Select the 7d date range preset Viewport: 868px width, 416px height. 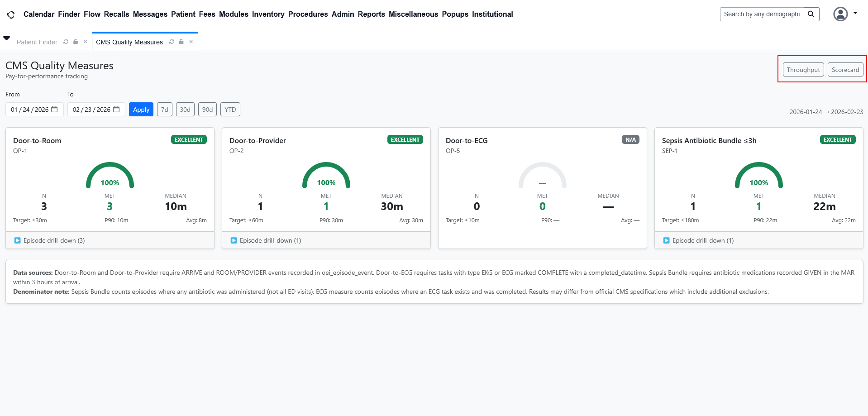(x=165, y=110)
